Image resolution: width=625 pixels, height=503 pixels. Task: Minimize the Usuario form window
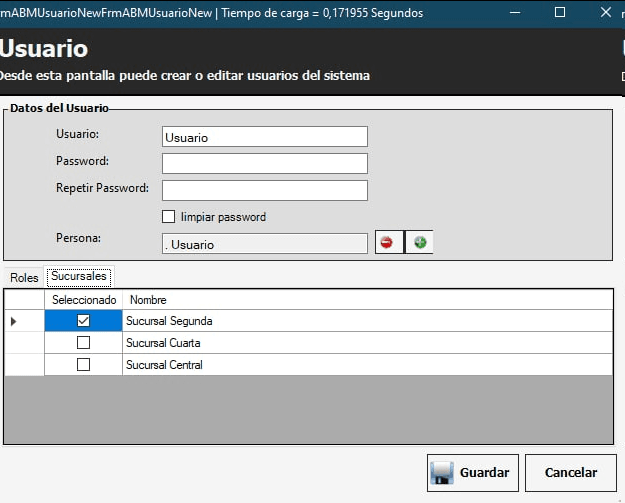(x=514, y=13)
